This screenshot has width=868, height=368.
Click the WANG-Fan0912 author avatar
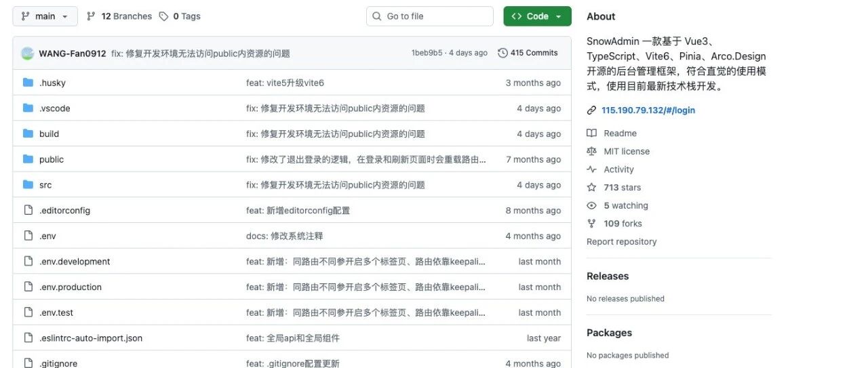click(x=28, y=54)
